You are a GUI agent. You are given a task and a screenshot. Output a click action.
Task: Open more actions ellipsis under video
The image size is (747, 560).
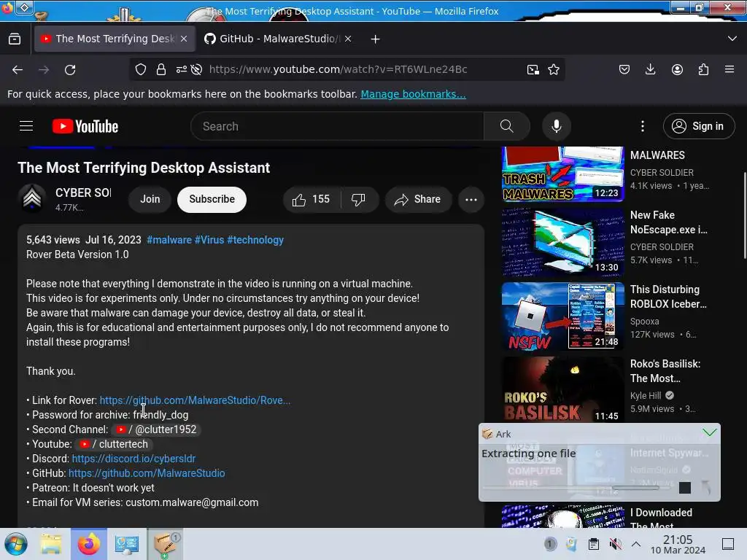tap(471, 200)
